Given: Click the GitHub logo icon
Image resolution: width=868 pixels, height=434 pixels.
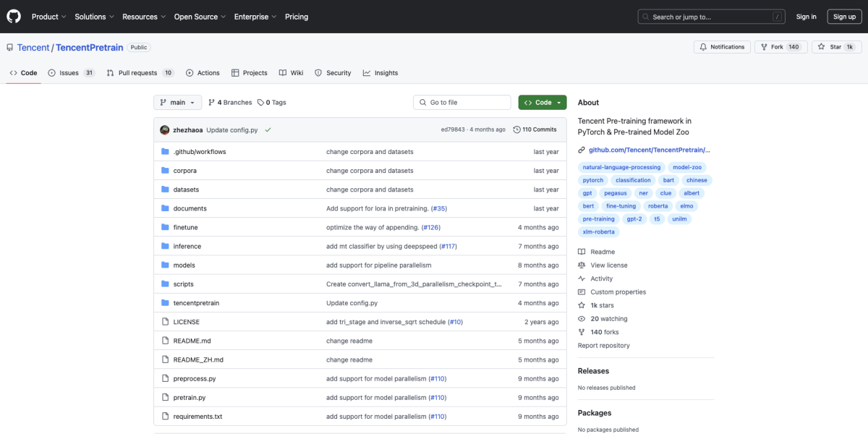Looking at the screenshot, I should tap(14, 17).
